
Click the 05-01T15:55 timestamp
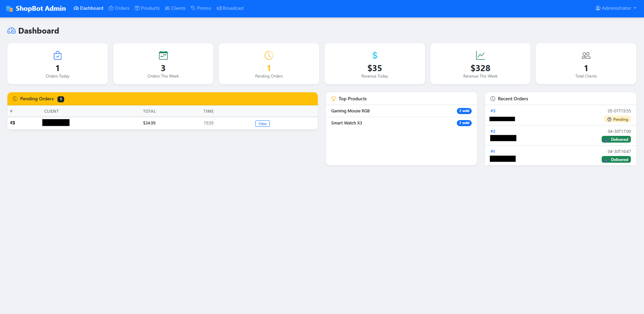(619, 111)
